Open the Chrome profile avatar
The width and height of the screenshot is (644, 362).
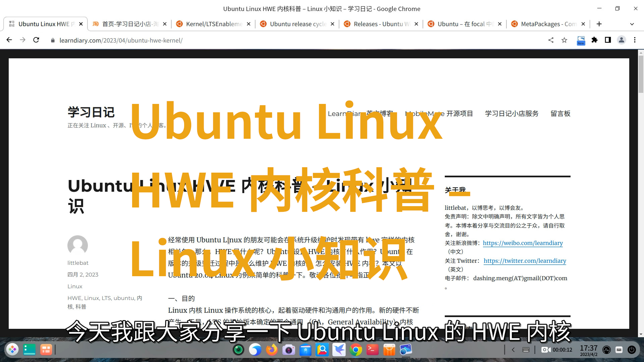[621, 40]
